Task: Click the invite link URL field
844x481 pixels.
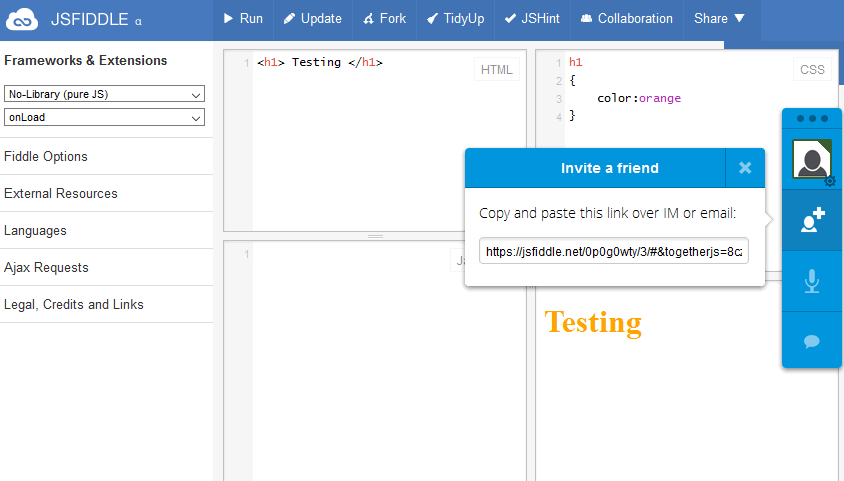Action: click(x=614, y=251)
